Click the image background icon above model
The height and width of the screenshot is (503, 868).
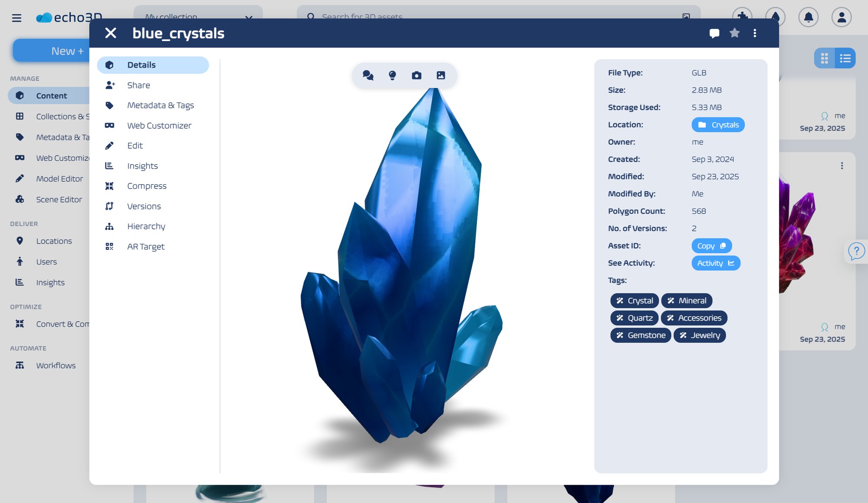point(441,75)
